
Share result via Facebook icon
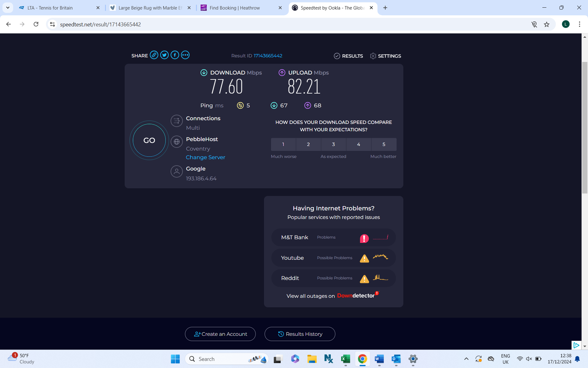click(x=175, y=55)
